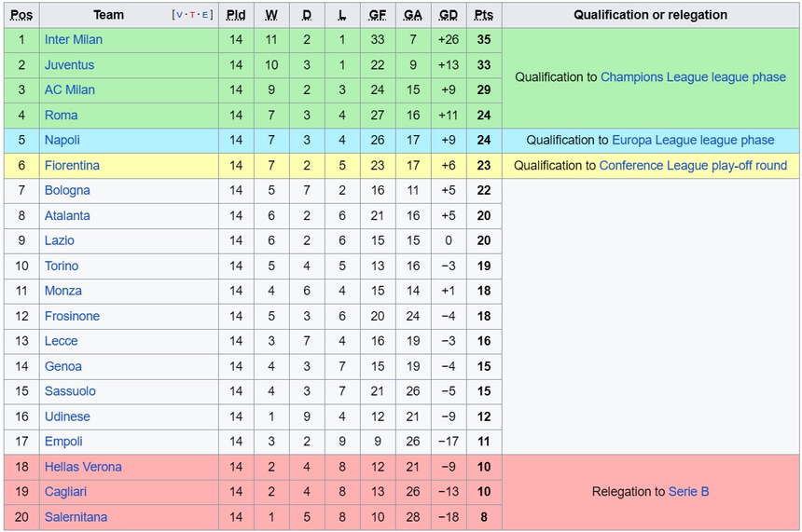Click Europa League league phase link
Image resolution: width=802 pixels, height=532 pixels.
693,140
